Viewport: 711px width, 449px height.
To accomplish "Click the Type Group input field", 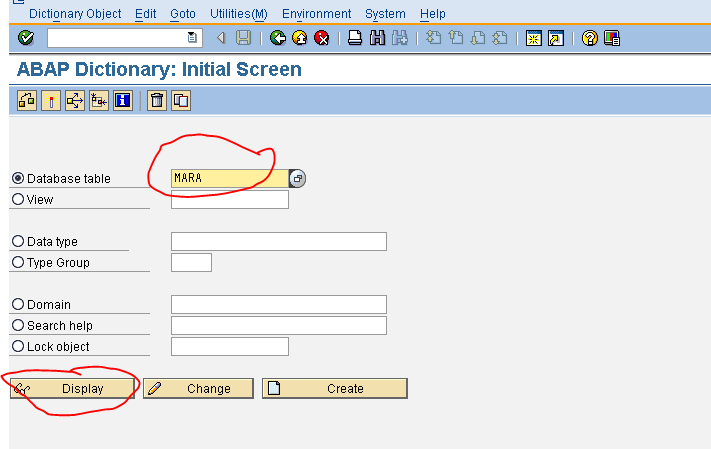I will pyautogui.click(x=191, y=263).
